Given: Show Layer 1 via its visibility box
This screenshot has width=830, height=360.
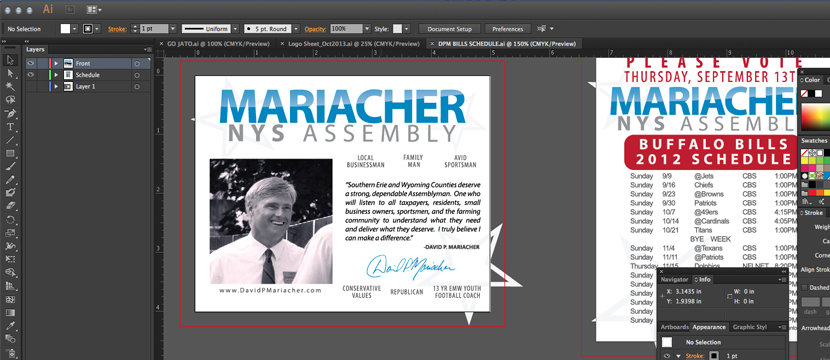Looking at the screenshot, I should click(x=30, y=86).
